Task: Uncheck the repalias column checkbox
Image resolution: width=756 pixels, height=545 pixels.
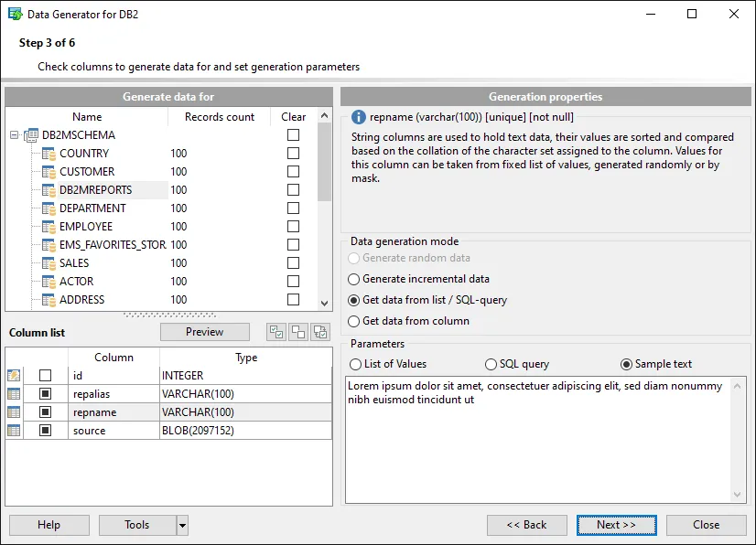Action: (46, 394)
